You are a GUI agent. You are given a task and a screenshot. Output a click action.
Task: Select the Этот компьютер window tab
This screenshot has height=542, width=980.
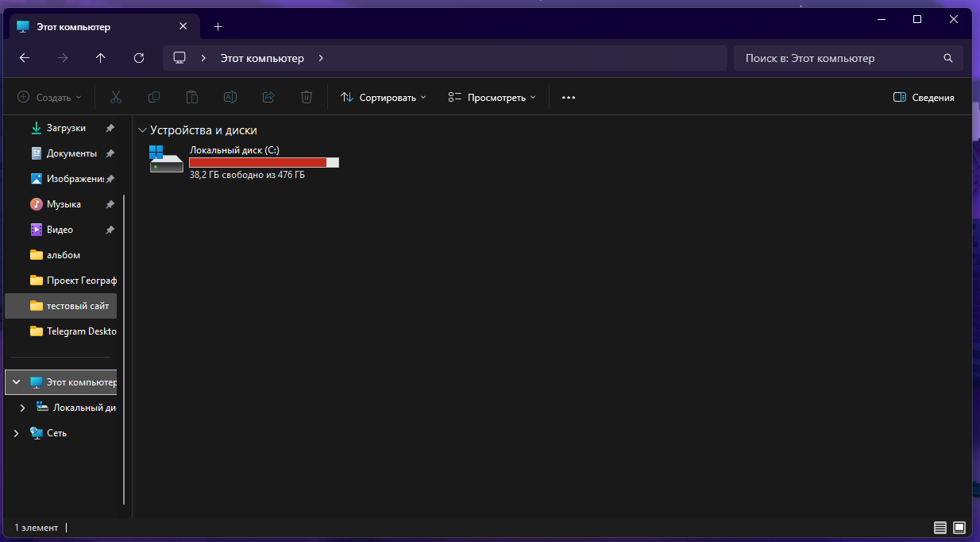coord(103,26)
